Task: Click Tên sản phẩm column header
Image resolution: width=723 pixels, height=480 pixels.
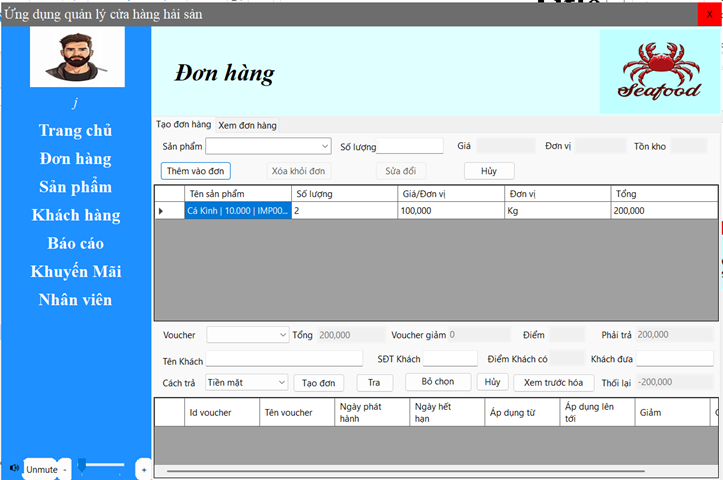Action: (x=238, y=194)
